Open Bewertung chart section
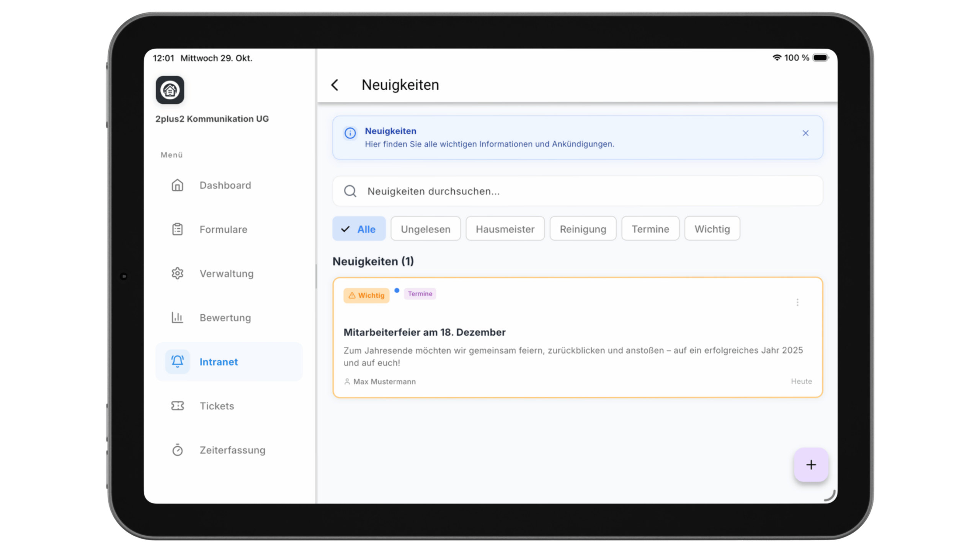This screenshot has height=551, width=980. (225, 318)
